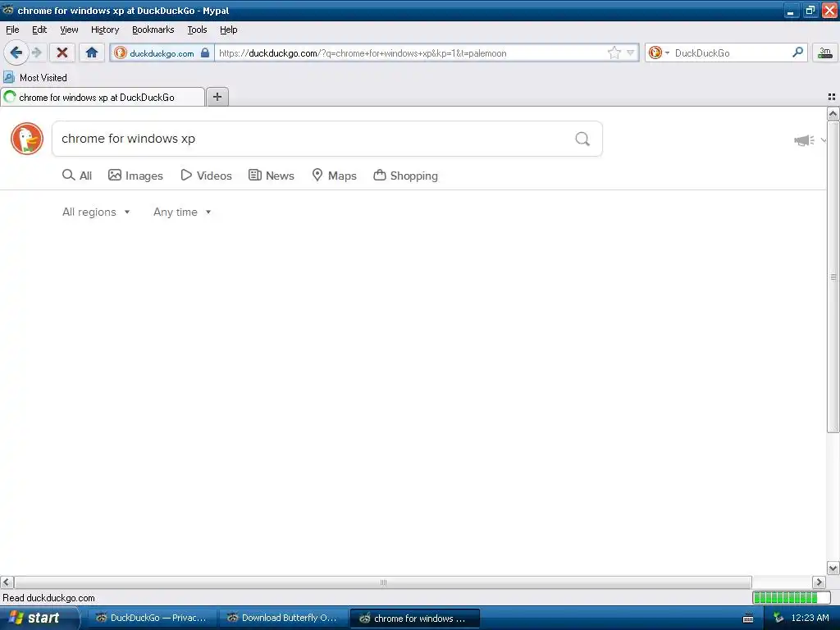The width and height of the screenshot is (840, 630).
Task: Open the Help menu
Action: coord(229,30)
